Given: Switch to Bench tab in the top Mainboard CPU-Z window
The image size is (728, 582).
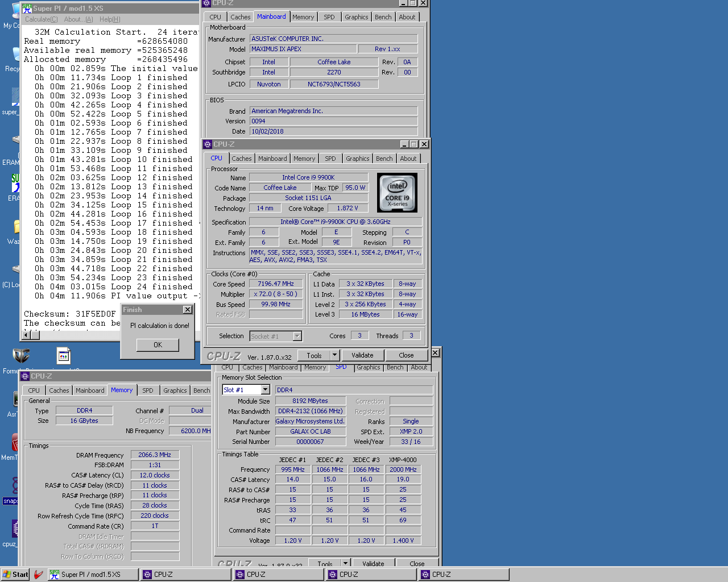Looking at the screenshot, I should (x=383, y=17).
